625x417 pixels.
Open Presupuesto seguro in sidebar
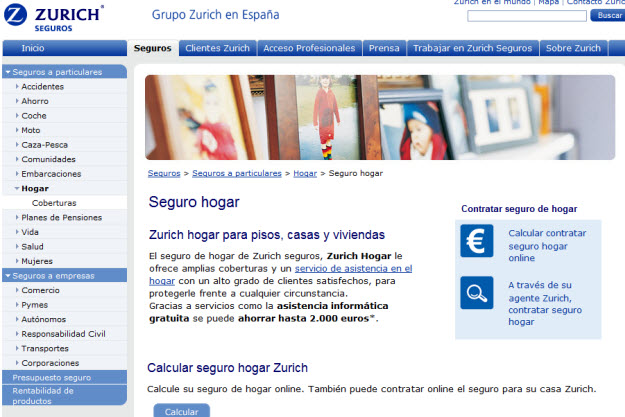[65, 377]
